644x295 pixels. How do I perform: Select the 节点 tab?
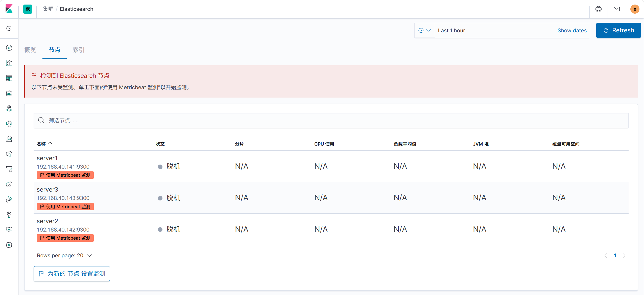click(x=55, y=50)
